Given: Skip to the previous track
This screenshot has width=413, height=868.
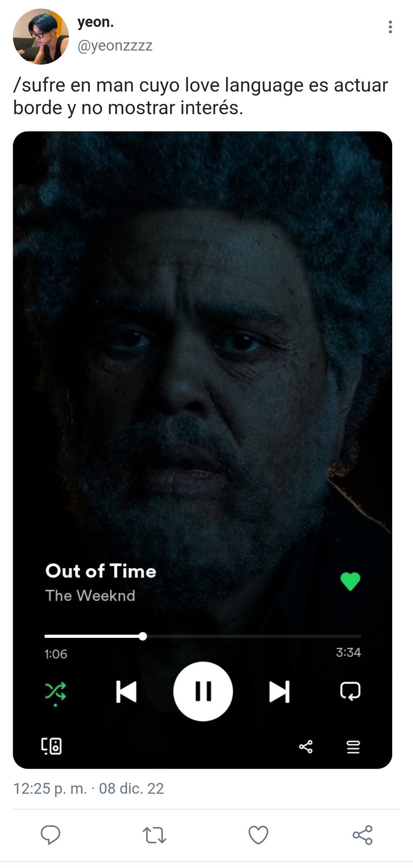Looking at the screenshot, I should pos(126,692).
